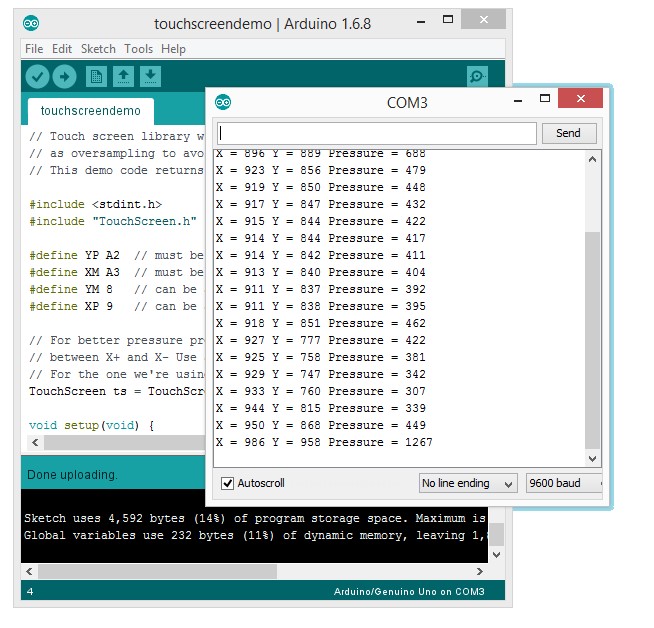Minimize the Arduino main window
The width and height of the screenshot is (654, 628).
tap(421, 22)
